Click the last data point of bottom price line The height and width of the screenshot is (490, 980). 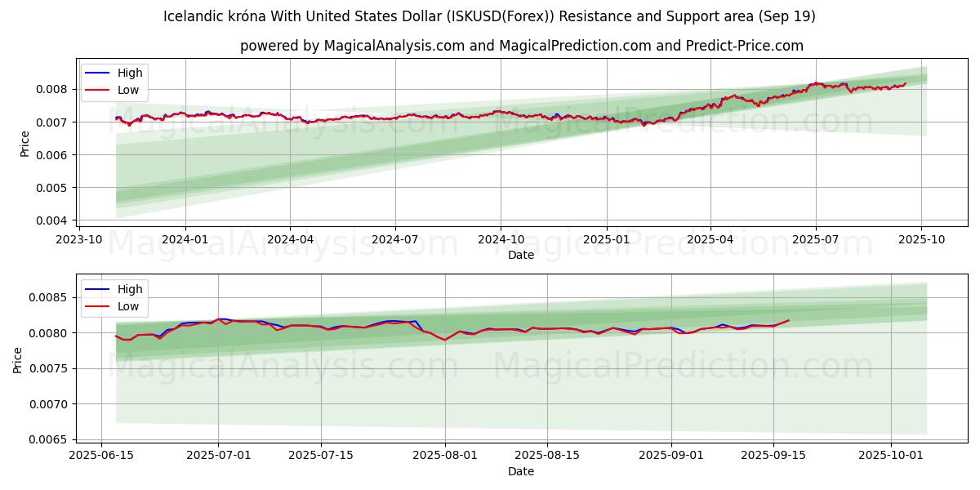tap(789, 320)
